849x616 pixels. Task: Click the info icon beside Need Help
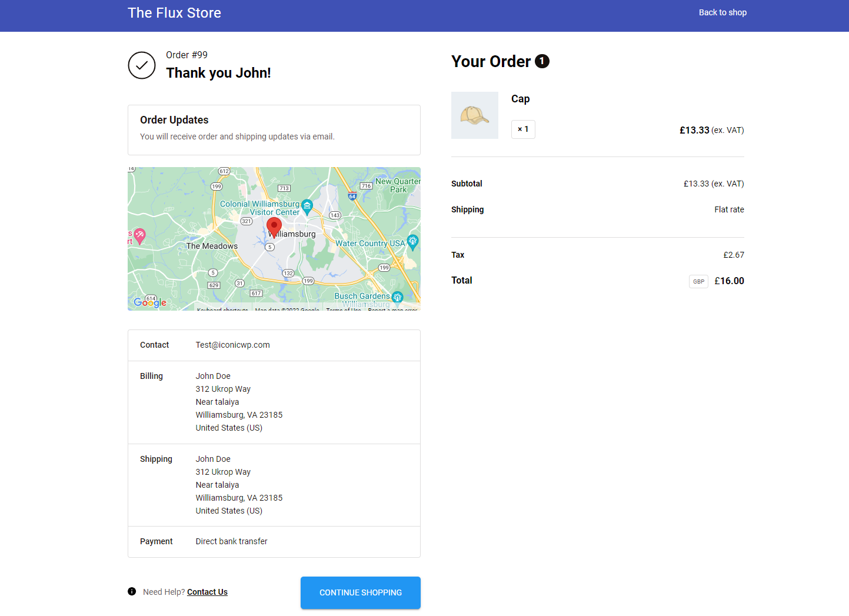[x=132, y=591]
